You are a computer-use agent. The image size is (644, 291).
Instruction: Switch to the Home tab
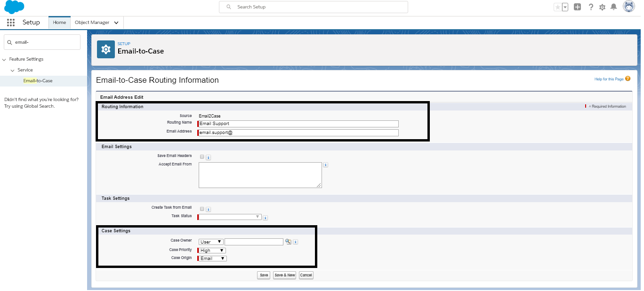pos(59,23)
